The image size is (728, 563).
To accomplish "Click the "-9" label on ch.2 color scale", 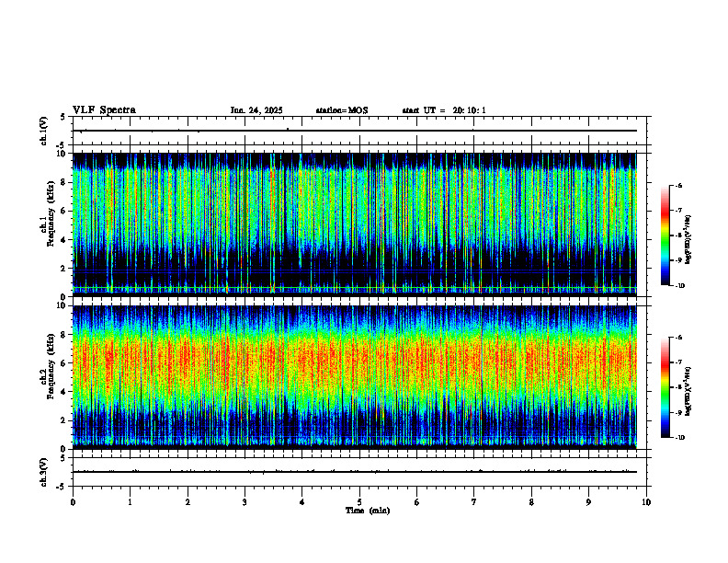I will pos(678,412).
